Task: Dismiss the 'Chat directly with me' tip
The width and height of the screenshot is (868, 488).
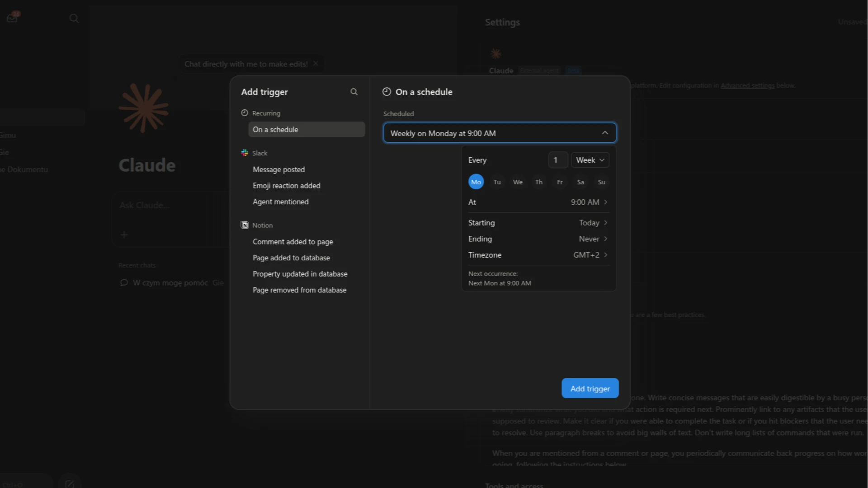Action: pyautogui.click(x=316, y=64)
